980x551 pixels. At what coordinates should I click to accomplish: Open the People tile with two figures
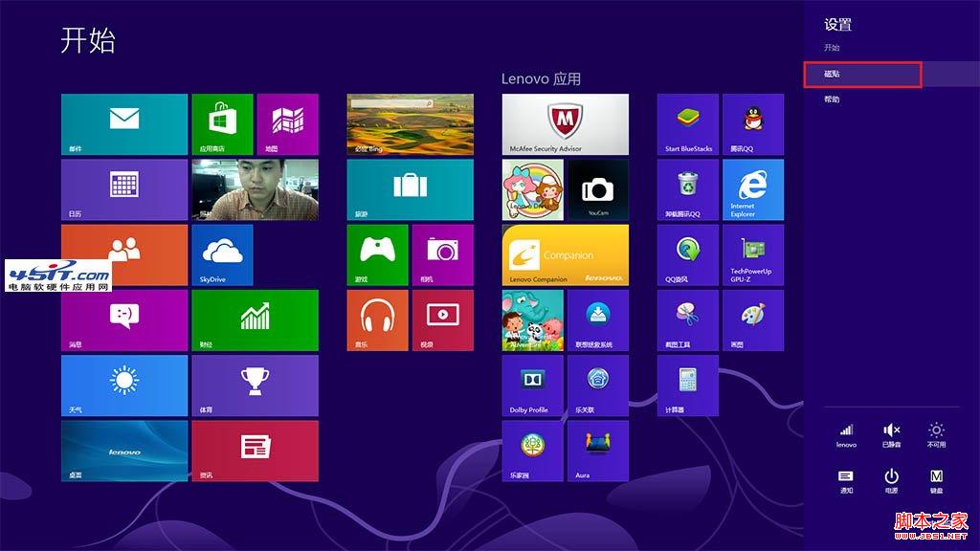(x=124, y=254)
